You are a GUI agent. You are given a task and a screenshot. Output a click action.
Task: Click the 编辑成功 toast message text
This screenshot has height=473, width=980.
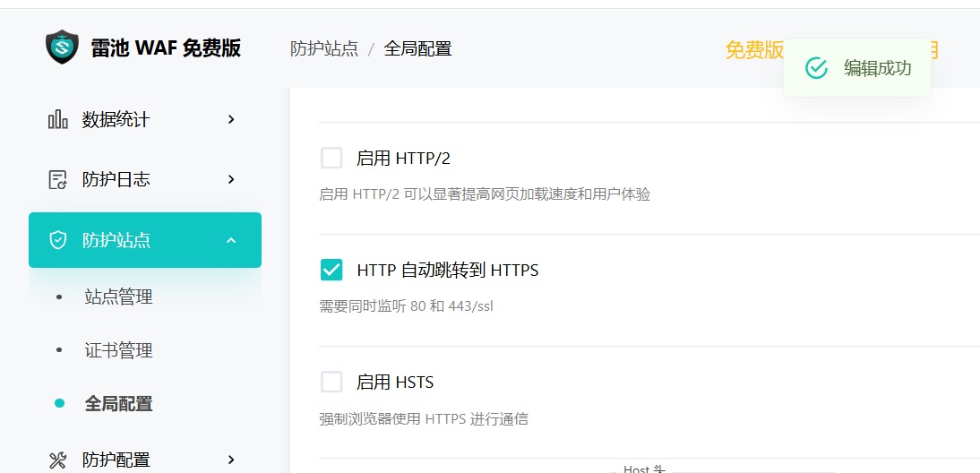click(x=877, y=68)
